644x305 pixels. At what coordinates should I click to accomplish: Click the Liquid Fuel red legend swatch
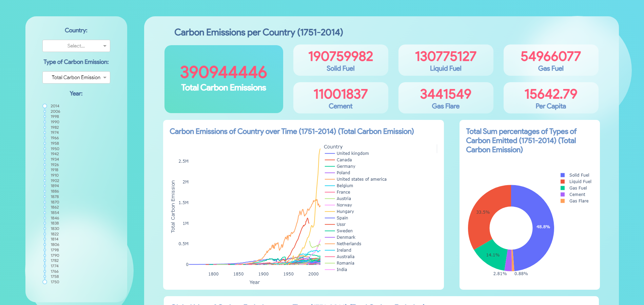[563, 182]
